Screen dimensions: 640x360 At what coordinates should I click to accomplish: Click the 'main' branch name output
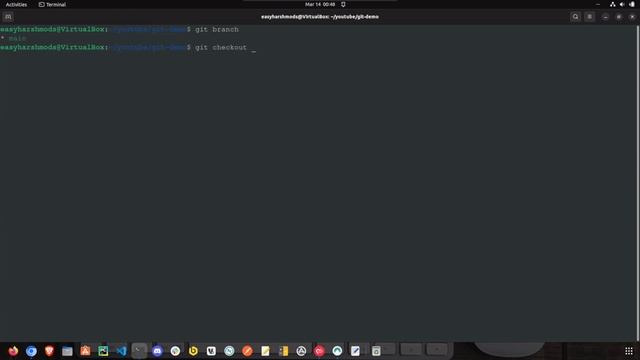tap(17, 38)
